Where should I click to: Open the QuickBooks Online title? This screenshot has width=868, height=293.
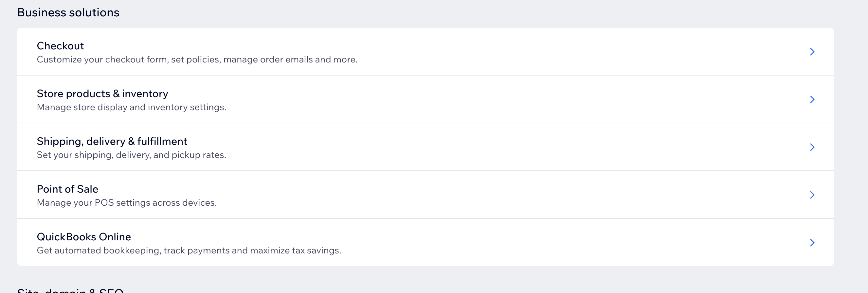pyautogui.click(x=84, y=237)
